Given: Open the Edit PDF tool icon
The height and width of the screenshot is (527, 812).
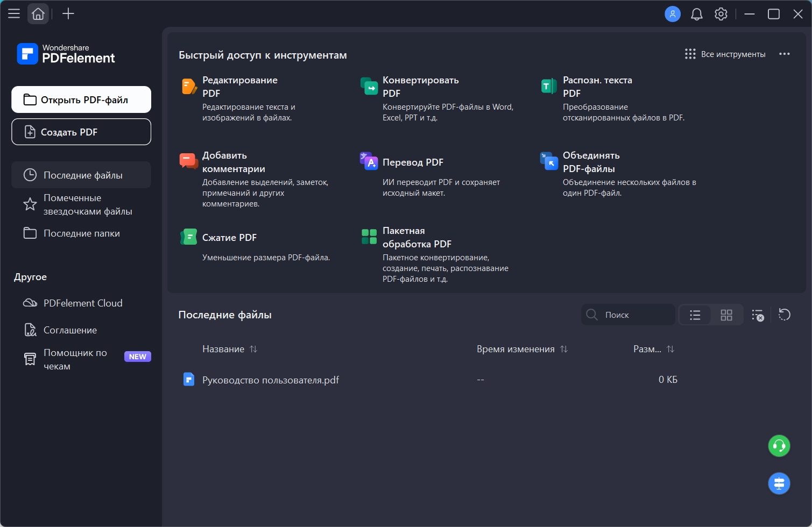Looking at the screenshot, I should tap(189, 86).
